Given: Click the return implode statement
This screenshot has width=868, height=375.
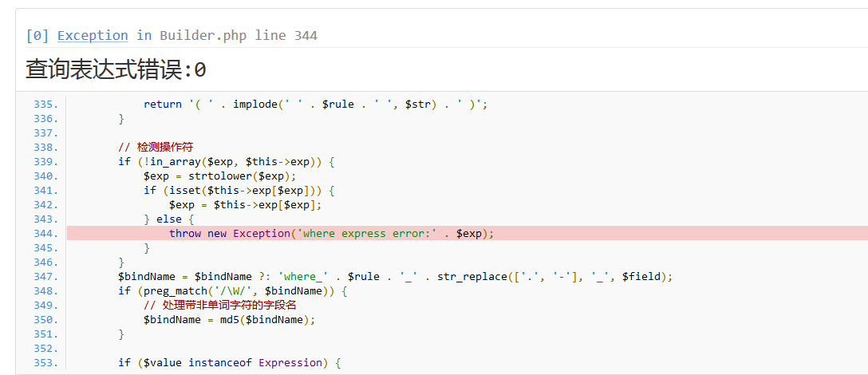Looking at the screenshot, I should [315, 104].
